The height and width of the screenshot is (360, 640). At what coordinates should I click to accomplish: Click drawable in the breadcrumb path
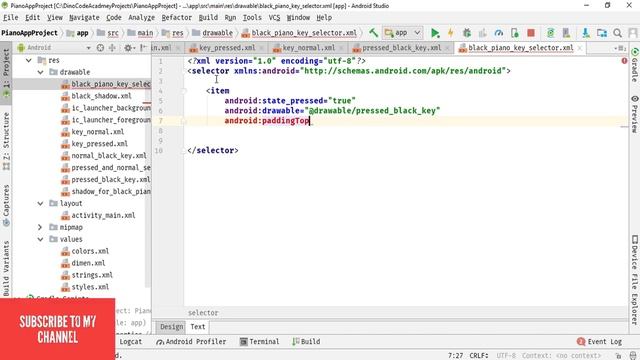click(217, 33)
